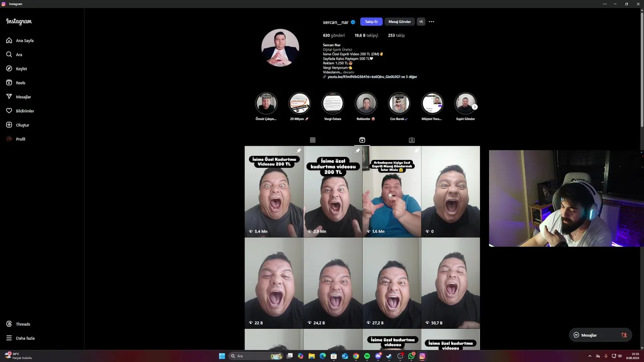Switch to the posts grid tab
This screenshot has height=362, width=644.
(312, 140)
